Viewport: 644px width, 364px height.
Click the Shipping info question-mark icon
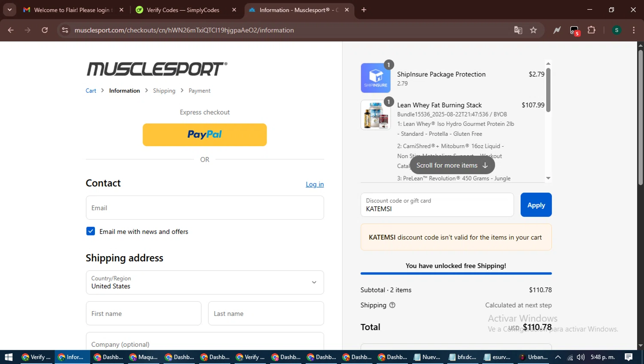(x=392, y=305)
